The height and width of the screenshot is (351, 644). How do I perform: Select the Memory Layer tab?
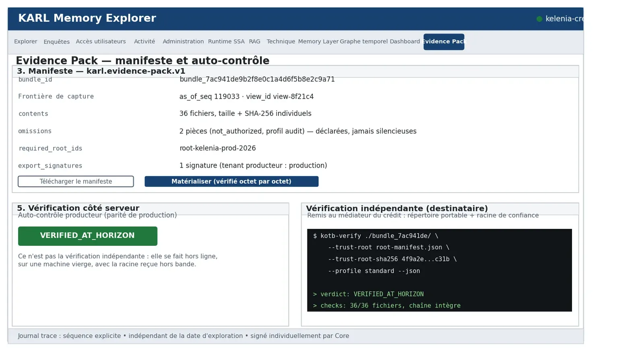318,42
